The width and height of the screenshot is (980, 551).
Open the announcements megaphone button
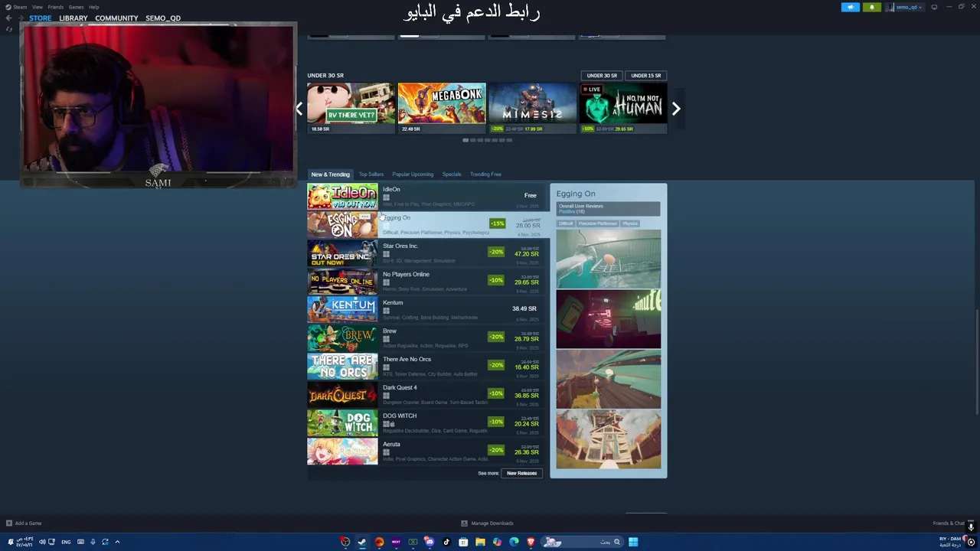pos(851,7)
